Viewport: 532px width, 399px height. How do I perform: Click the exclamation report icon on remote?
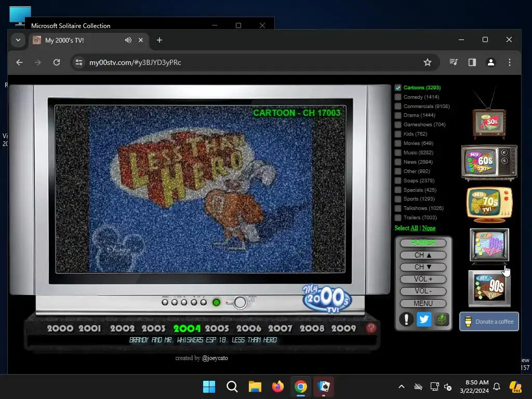406,320
